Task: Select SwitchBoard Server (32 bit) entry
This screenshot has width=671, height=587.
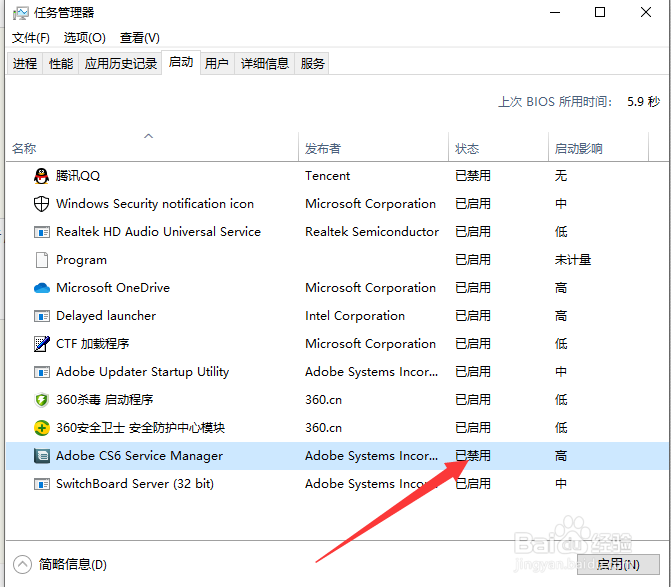Action: click(135, 484)
